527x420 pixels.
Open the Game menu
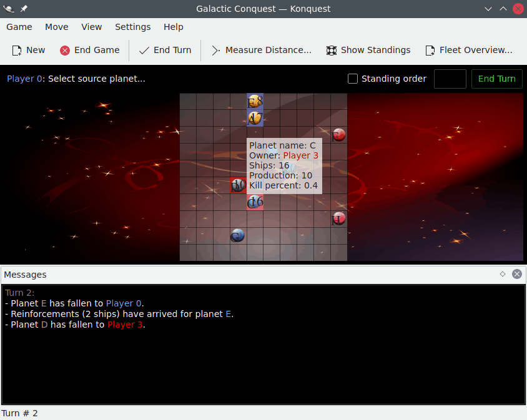click(19, 27)
